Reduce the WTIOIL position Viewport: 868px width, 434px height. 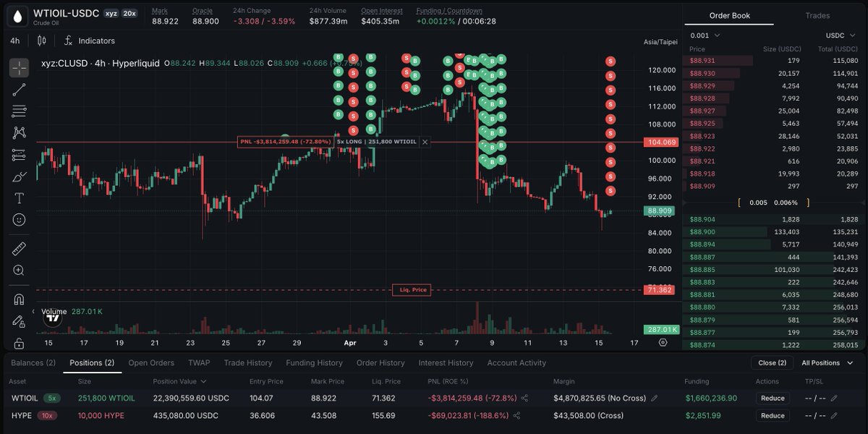773,398
